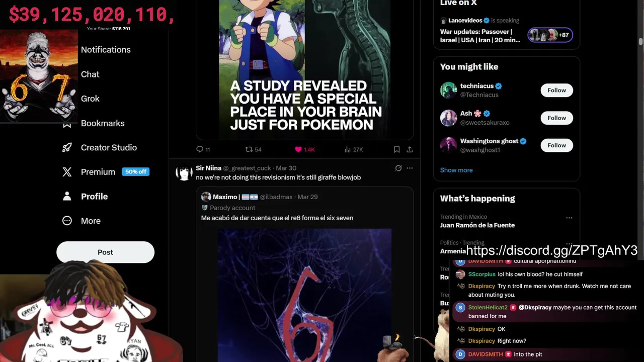Image resolution: width=644 pixels, height=362 pixels.
Task: Open the @_greatest_cuck handle
Action: coord(247,168)
